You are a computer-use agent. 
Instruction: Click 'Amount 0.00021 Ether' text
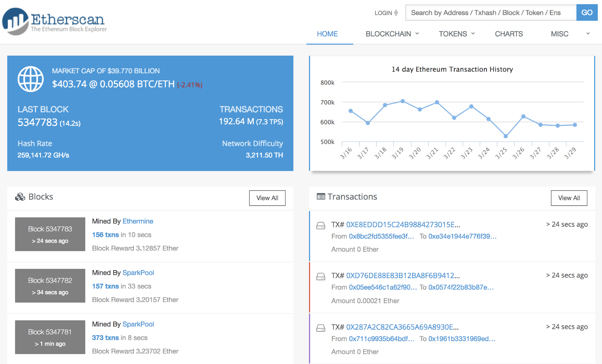(x=365, y=301)
